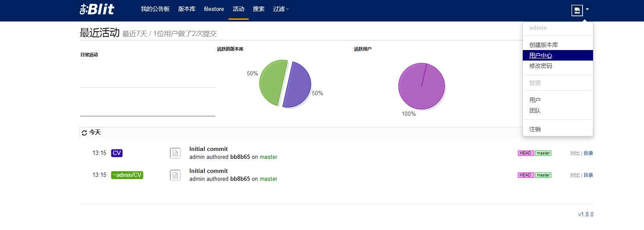Open 用户 under 管理 section
Image resolution: width=644 pixels, height=230 pixels.
tap(558, 100)
